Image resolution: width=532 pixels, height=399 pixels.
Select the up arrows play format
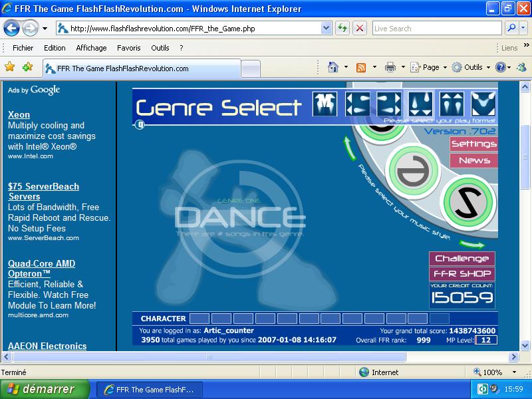coord(452,104)
